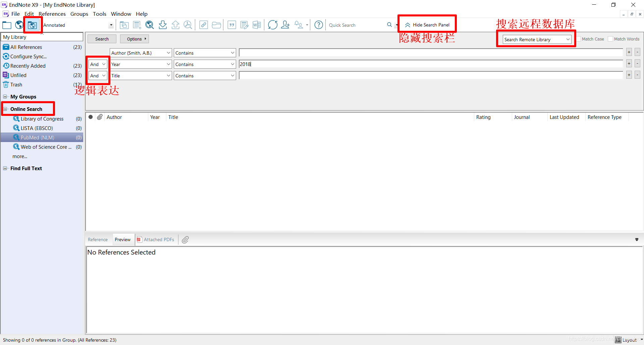Click Hide Search Panel
644x345 pixels.
click(427, 25)
